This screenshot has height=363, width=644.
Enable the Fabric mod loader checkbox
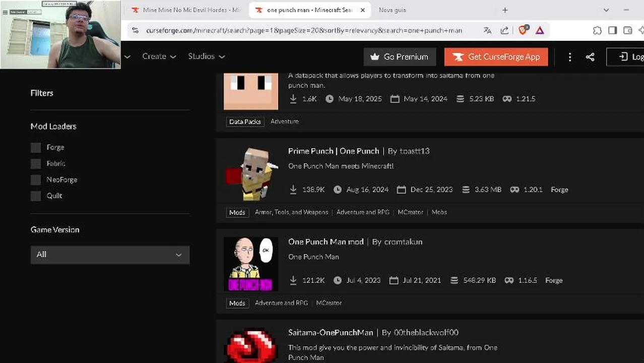(35, 164)
